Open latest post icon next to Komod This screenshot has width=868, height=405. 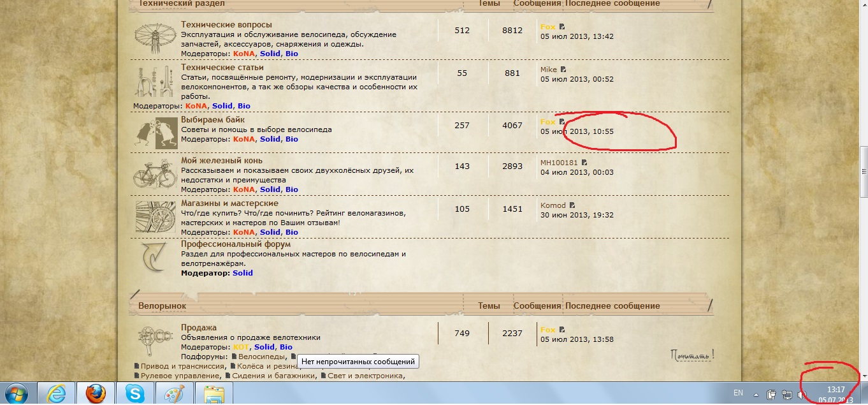point(572,205)
